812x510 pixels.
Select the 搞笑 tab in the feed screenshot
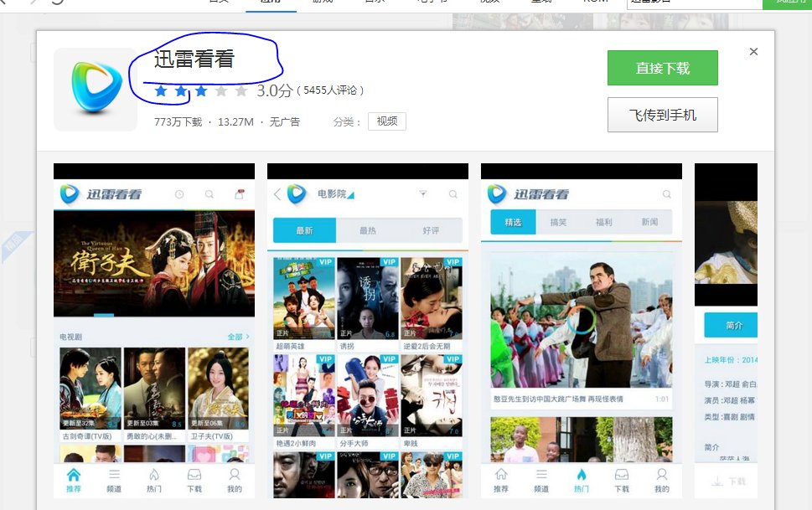[559, 223]
